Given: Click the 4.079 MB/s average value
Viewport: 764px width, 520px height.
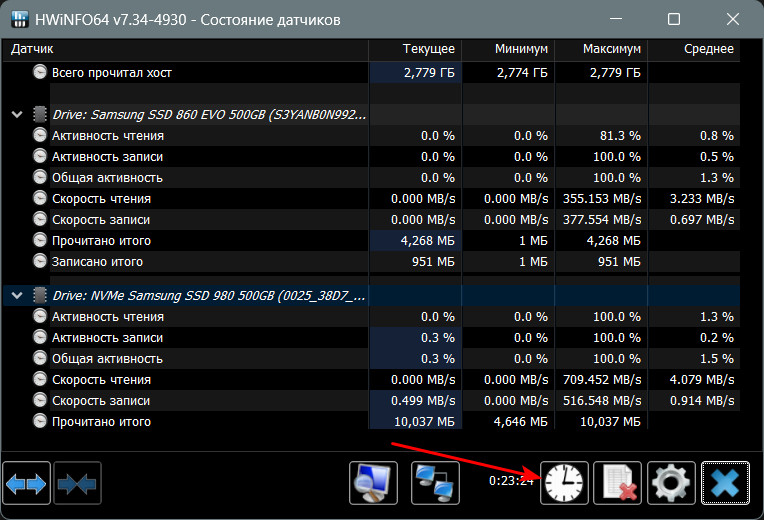Looking at the screenshot, I should pos(702,380).
